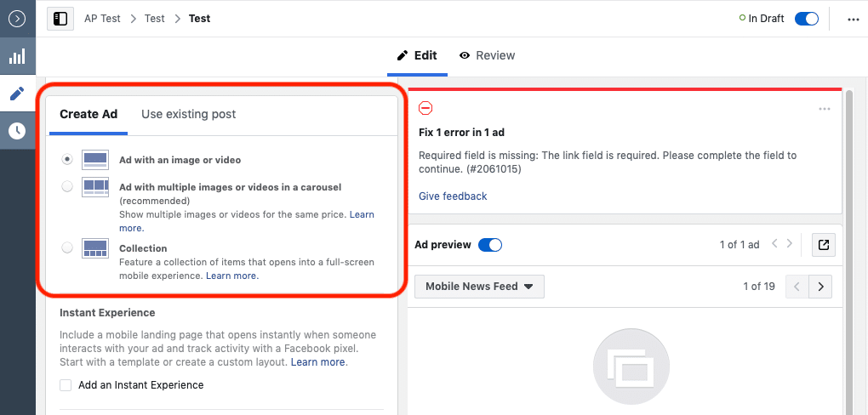The image size is (868, 415).
Task: Open the error card three-dot menu
Action: [825, 109]
